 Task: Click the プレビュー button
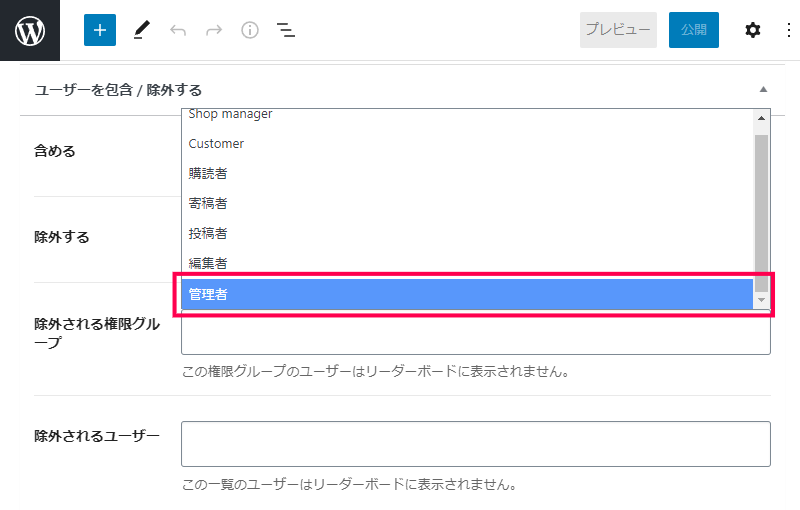[618, 30]
